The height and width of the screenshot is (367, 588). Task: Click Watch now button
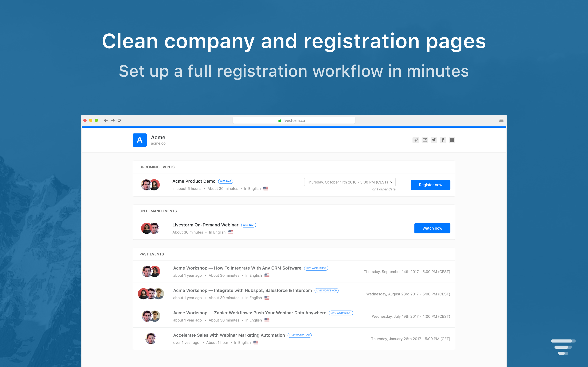tap(432, 228)
